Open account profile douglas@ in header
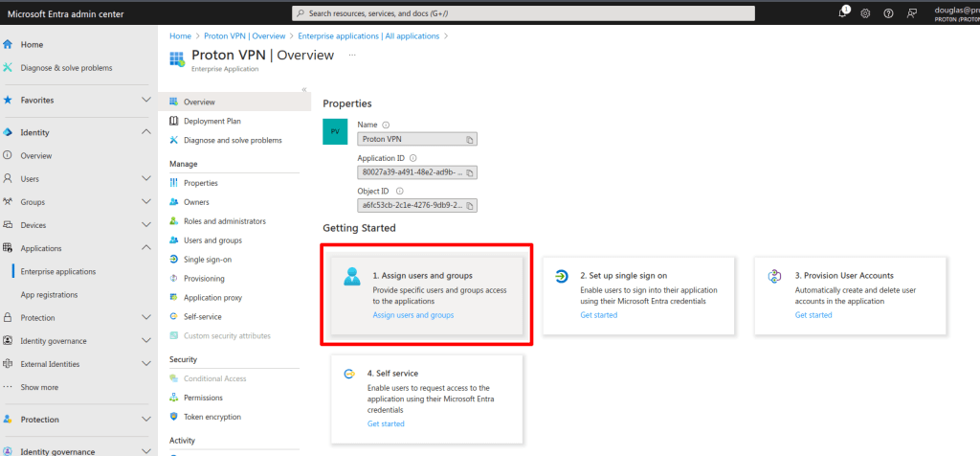980x456 pixels. (x=957, y=13)
